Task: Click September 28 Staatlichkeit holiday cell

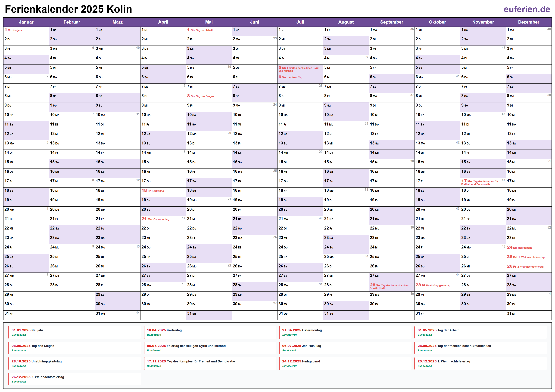Action: 391,287
